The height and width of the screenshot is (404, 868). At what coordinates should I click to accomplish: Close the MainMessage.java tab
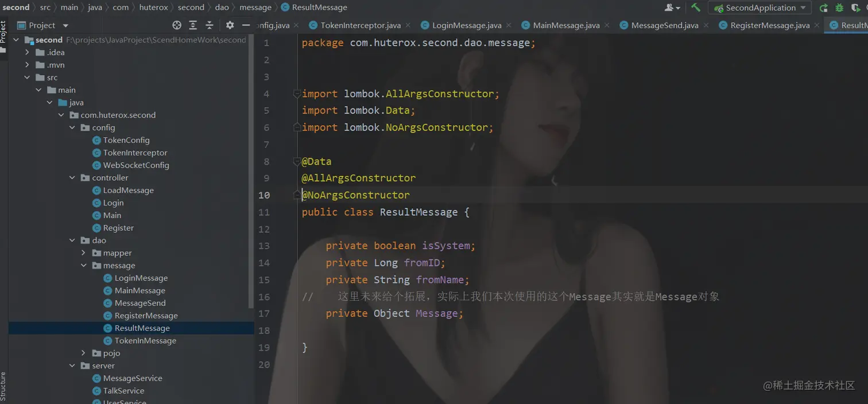[606, 25]
